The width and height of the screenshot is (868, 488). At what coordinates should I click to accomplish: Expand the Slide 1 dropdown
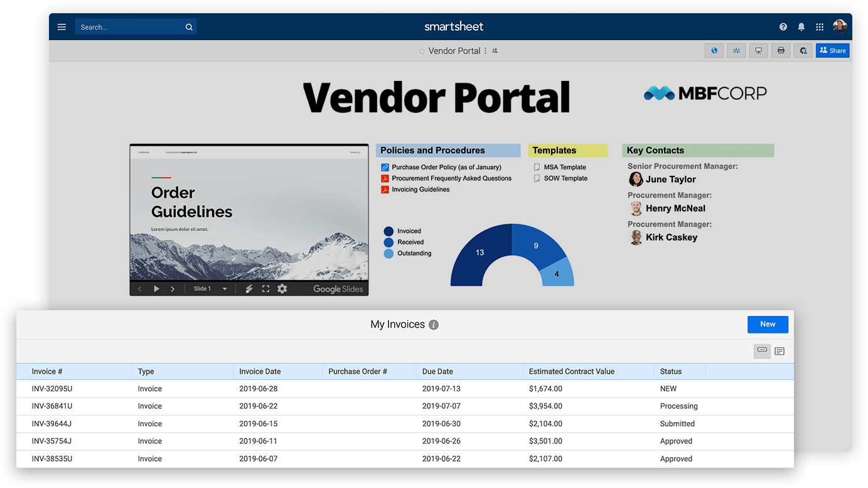[225, 289]
